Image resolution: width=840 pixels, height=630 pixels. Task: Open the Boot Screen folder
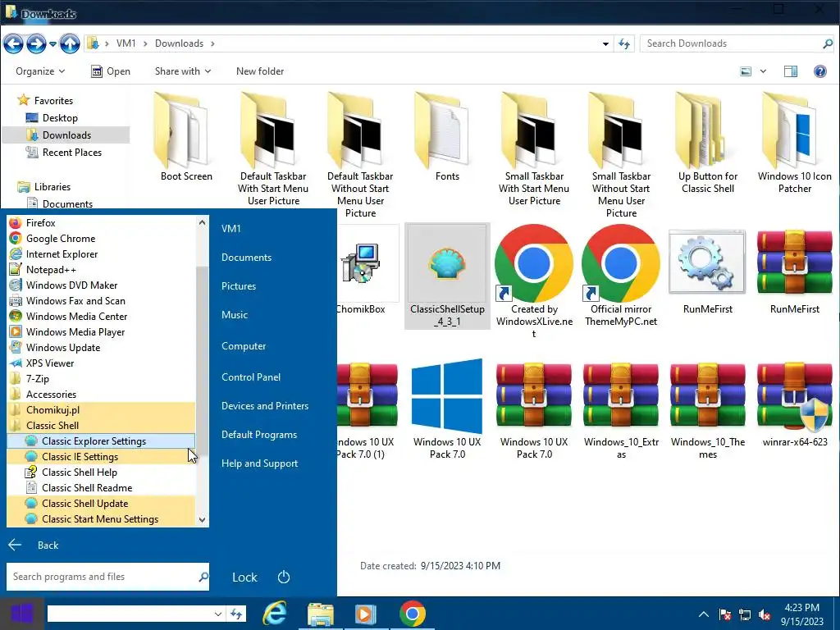coord(186,137)
